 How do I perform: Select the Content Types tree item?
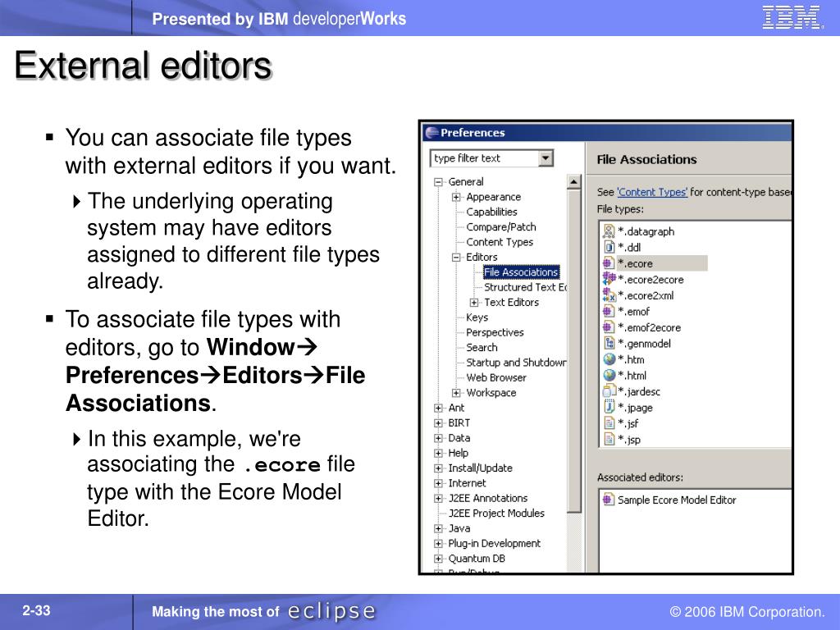[x=500, y=242]
